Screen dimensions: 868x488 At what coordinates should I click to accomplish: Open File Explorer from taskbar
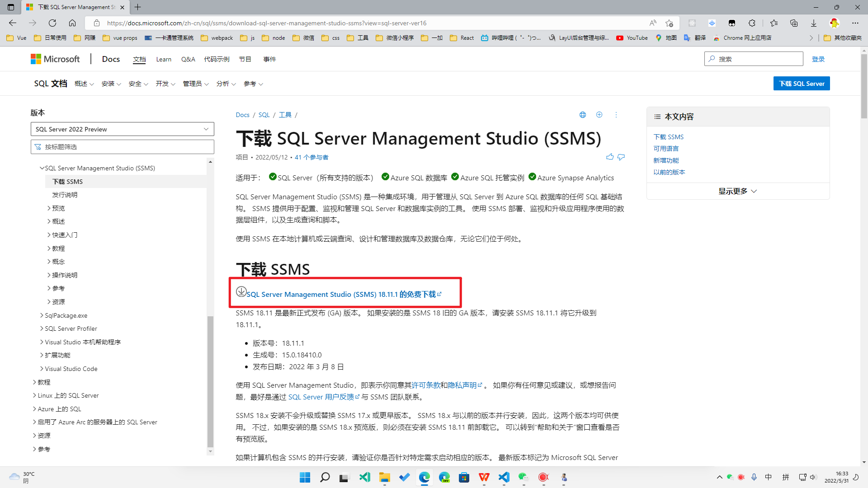385,477
